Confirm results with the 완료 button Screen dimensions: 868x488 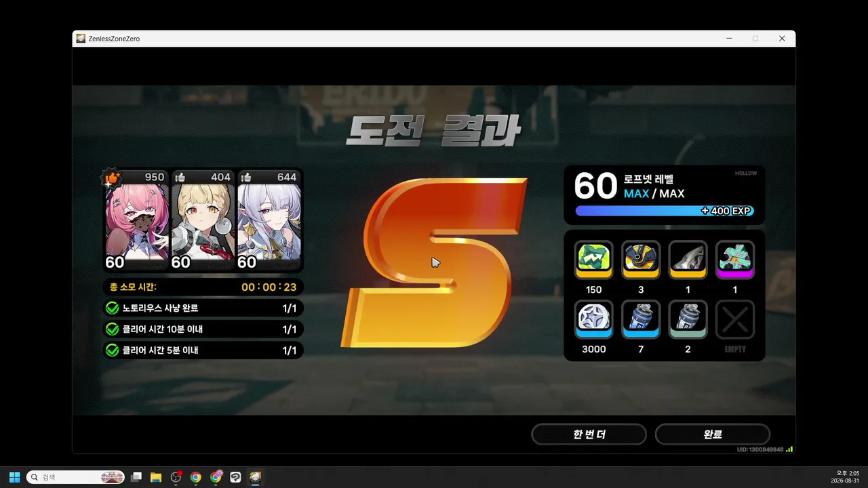coord(712,434)
